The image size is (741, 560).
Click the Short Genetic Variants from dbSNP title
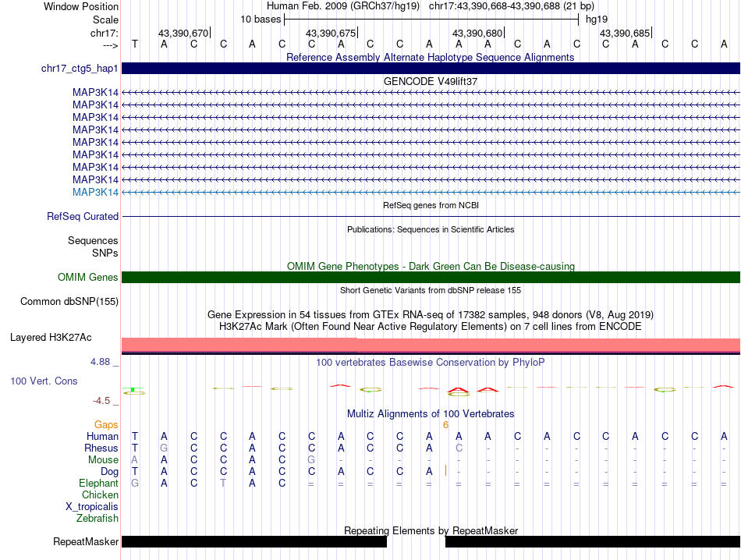431,290
